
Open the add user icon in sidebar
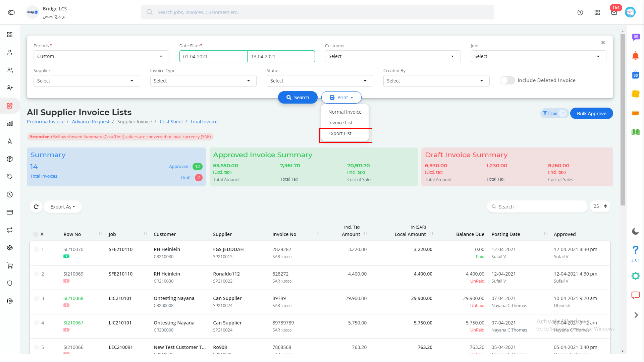(x=10, y=88)
